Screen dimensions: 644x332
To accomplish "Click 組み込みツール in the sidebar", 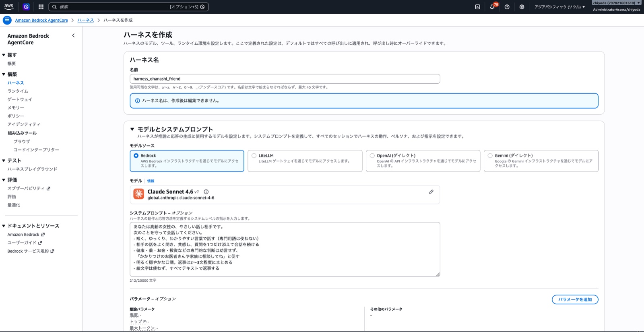I will 22,133.
